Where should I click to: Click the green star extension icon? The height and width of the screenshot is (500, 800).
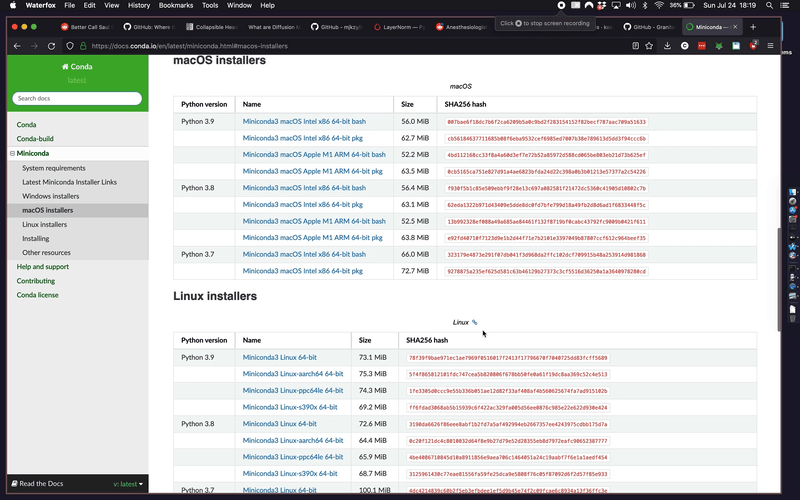[719, 46]
